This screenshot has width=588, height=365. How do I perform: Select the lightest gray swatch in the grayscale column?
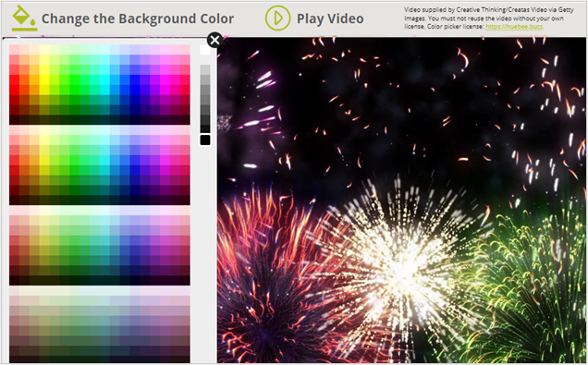(x=205, y=69)
